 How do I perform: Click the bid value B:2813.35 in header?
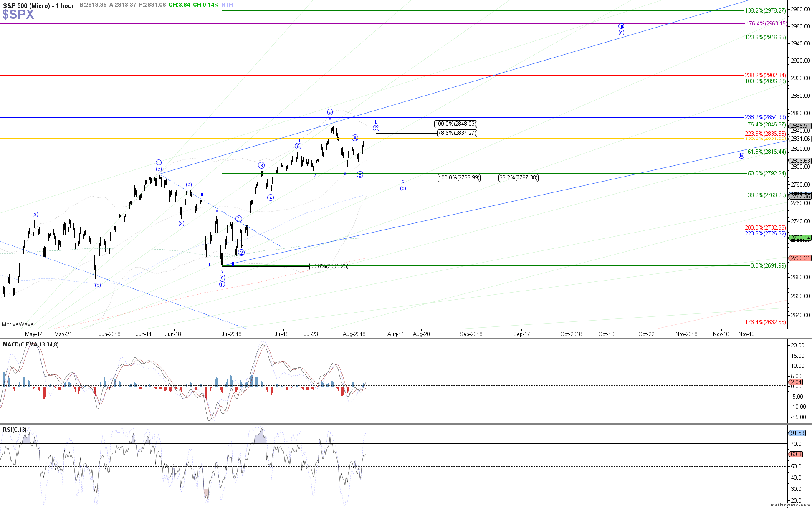click(x=92, y=5)
